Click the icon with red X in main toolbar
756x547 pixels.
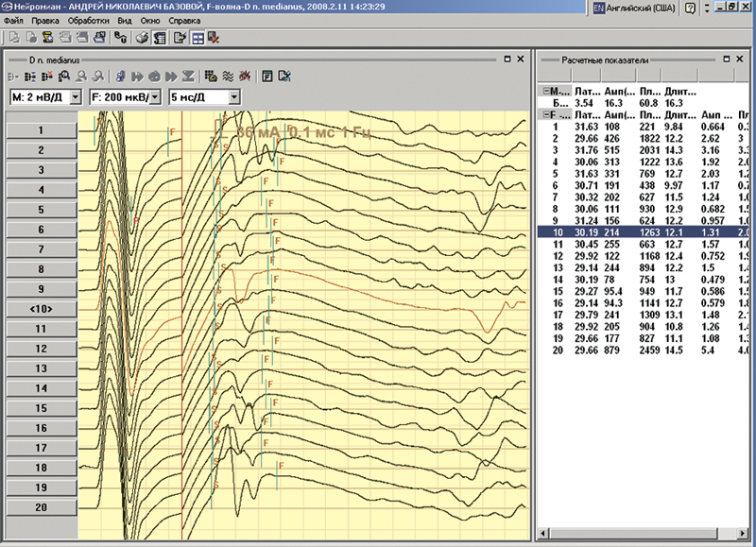point(214,38)
